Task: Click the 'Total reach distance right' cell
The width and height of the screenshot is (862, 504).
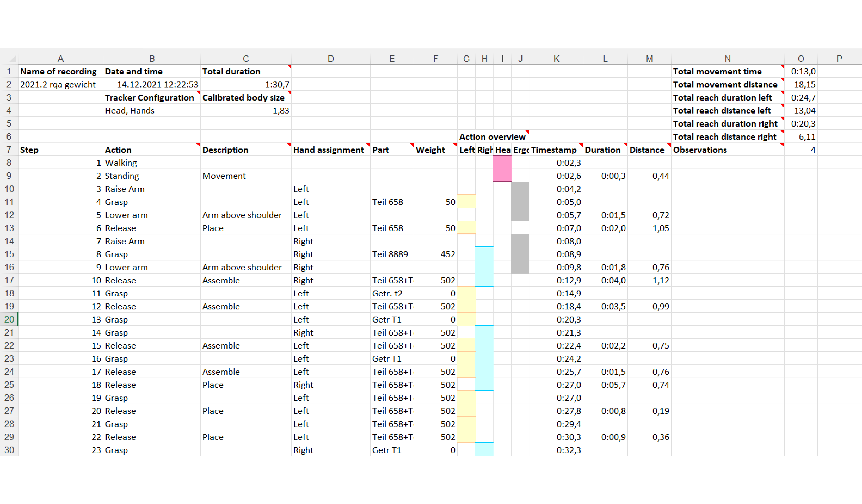Action: pyautogui.click(x=728, y=136)
